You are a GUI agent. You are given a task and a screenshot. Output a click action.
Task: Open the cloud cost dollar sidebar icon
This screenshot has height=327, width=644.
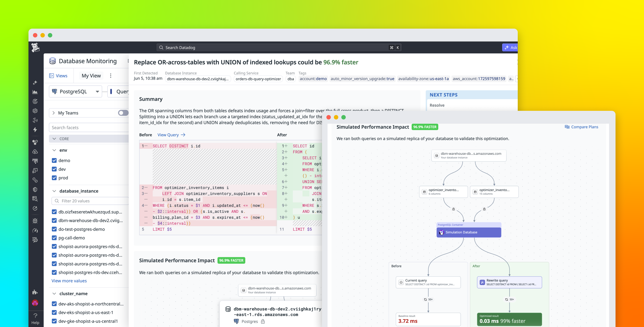click(35, 152)
